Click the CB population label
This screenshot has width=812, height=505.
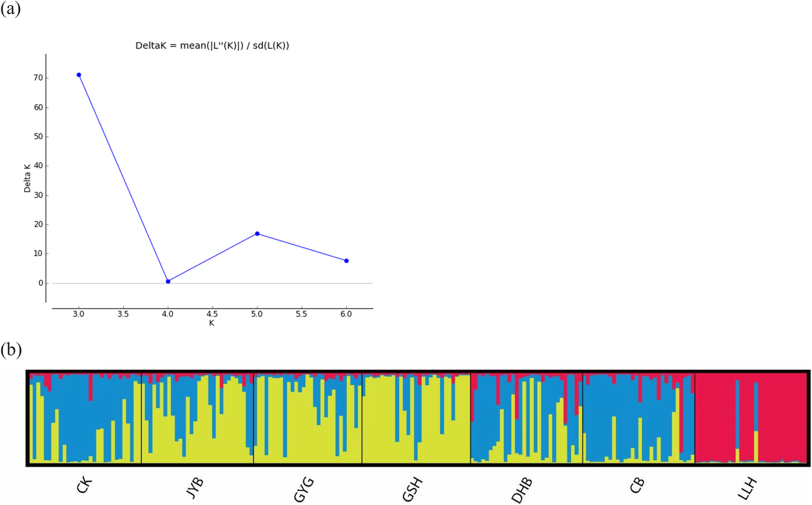tap(636, 486)
